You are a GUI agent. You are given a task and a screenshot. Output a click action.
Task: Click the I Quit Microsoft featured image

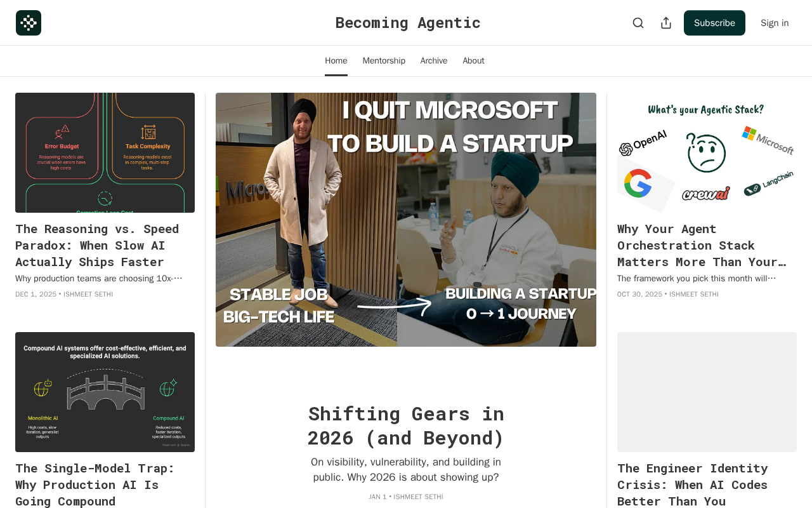click(x=406, y=220)
